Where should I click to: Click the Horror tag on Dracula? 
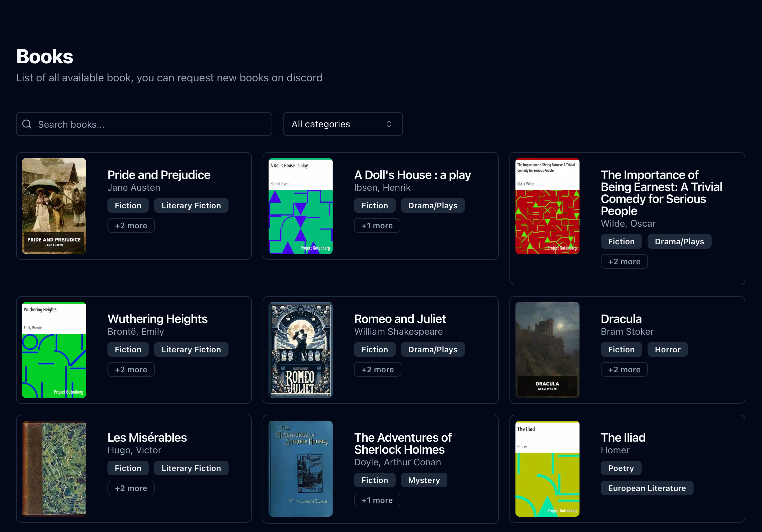[x=668, y=350]
